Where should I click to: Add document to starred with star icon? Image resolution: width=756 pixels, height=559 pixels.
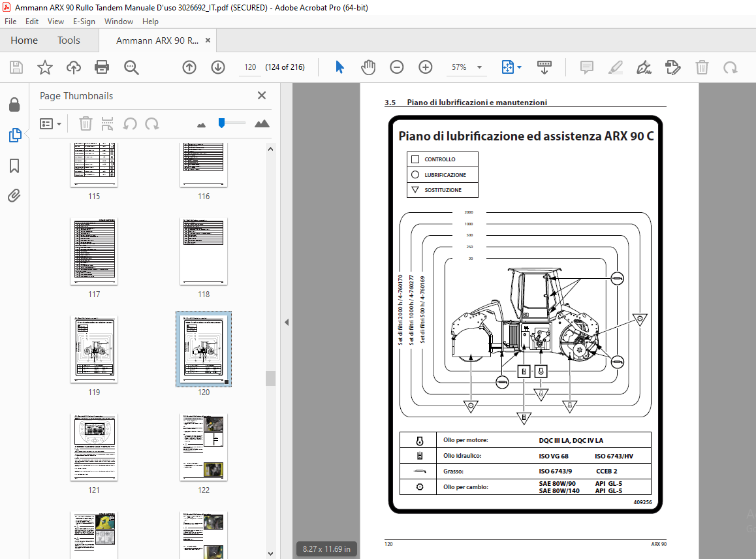coord(45,67)
